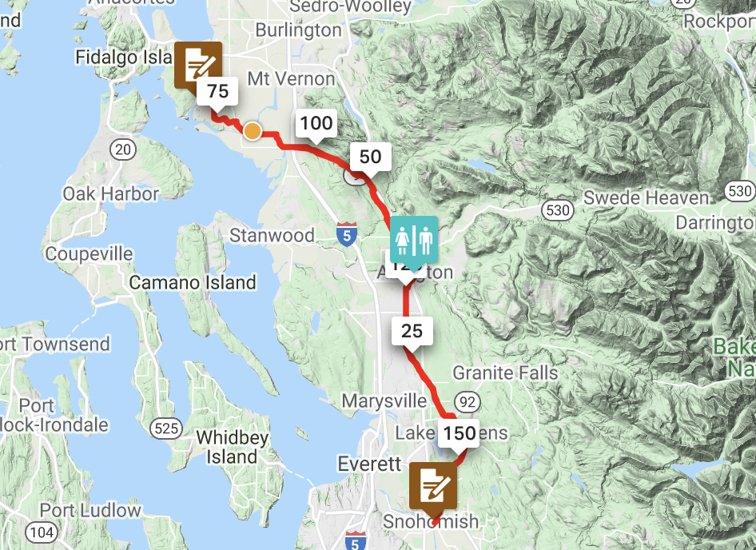Screen dimensions: 756x550
Task: Select the mile 100 distance marker
Action: 316,123
